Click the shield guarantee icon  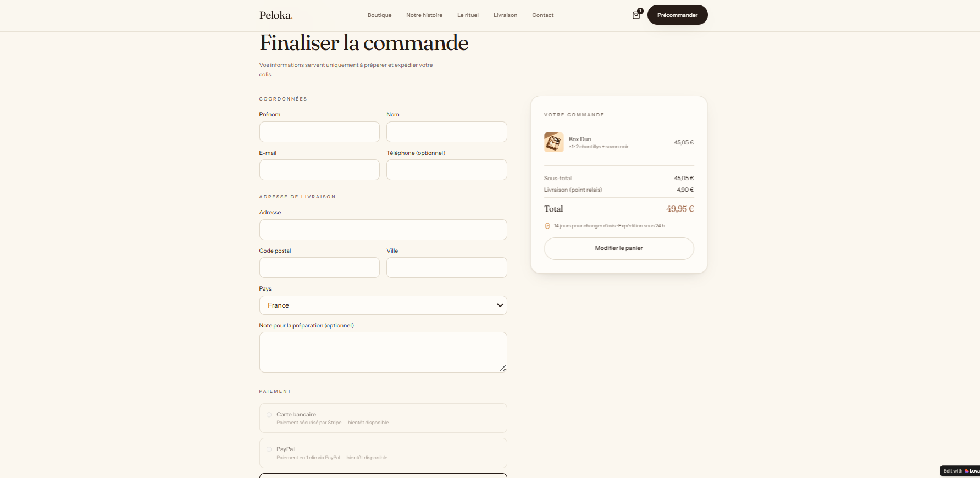click(x=547, y=226)
